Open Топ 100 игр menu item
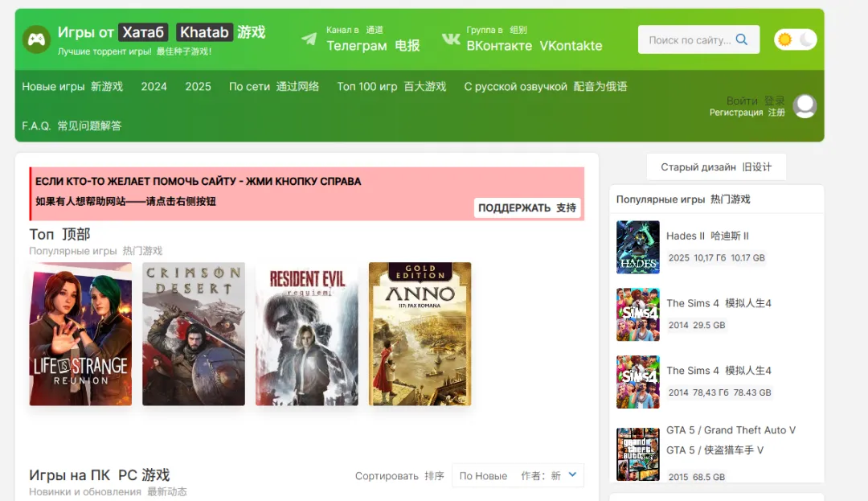 pos(391,86)
